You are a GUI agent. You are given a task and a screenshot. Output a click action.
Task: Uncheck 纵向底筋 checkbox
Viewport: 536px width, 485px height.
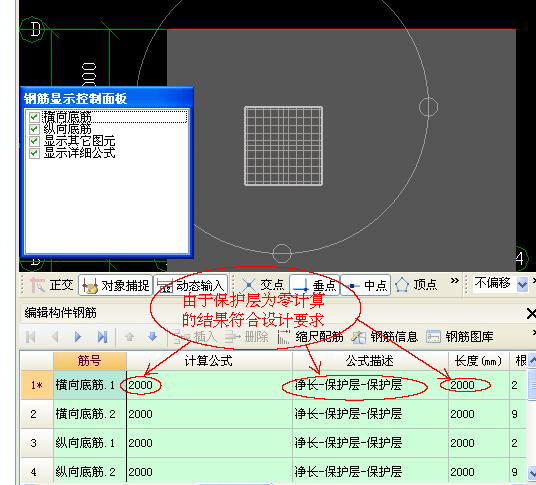coord(34,129)
